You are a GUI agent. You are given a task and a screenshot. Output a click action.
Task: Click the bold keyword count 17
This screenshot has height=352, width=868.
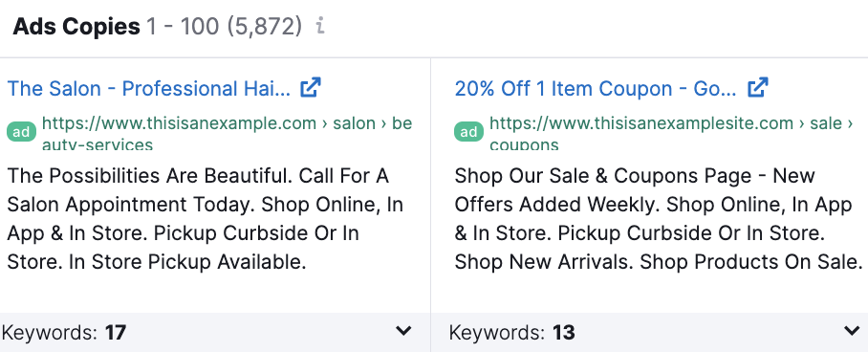[x=116, y=333]
